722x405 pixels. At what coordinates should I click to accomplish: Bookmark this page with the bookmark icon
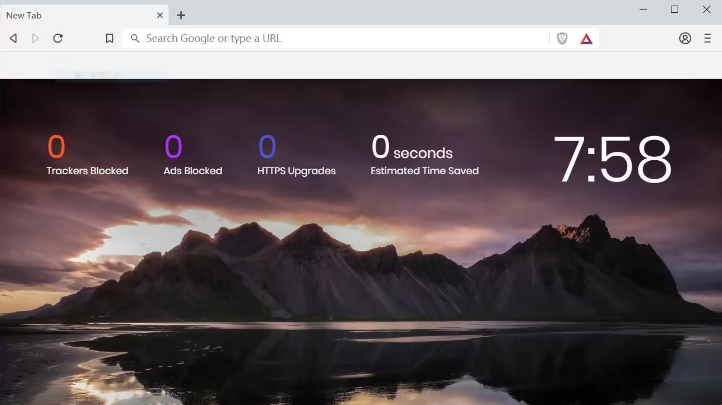(x=109, y=38)
